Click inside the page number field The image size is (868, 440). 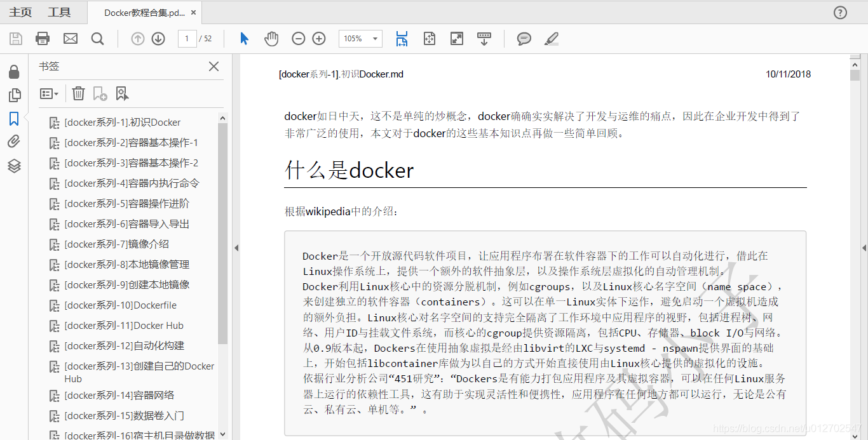(x=187, y=39)
